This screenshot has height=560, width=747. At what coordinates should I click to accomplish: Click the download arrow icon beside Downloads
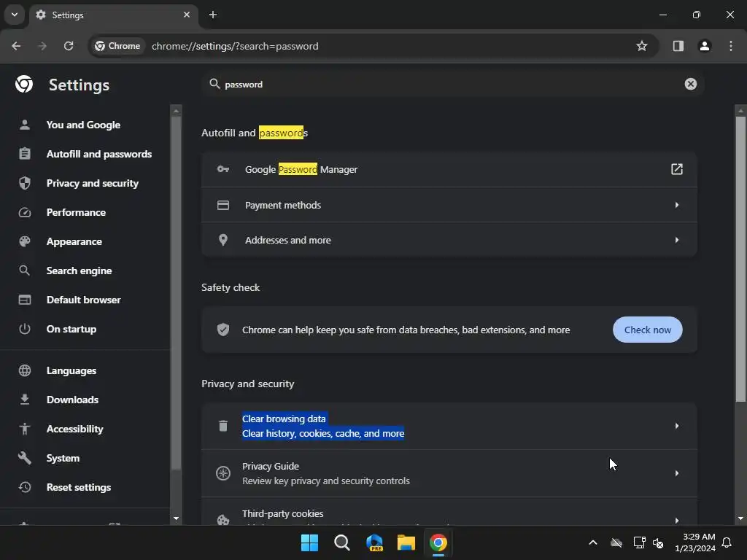coord(25,400)
